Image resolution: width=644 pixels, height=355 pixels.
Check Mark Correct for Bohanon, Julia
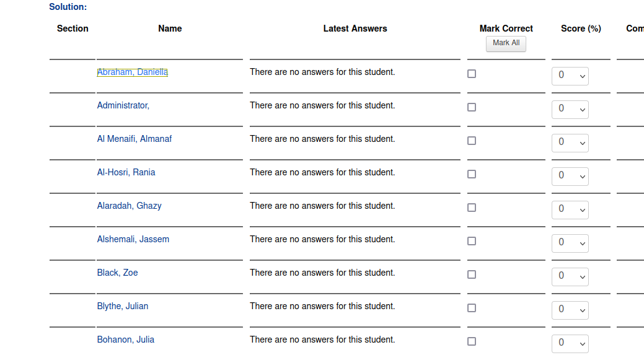(472, 341)
